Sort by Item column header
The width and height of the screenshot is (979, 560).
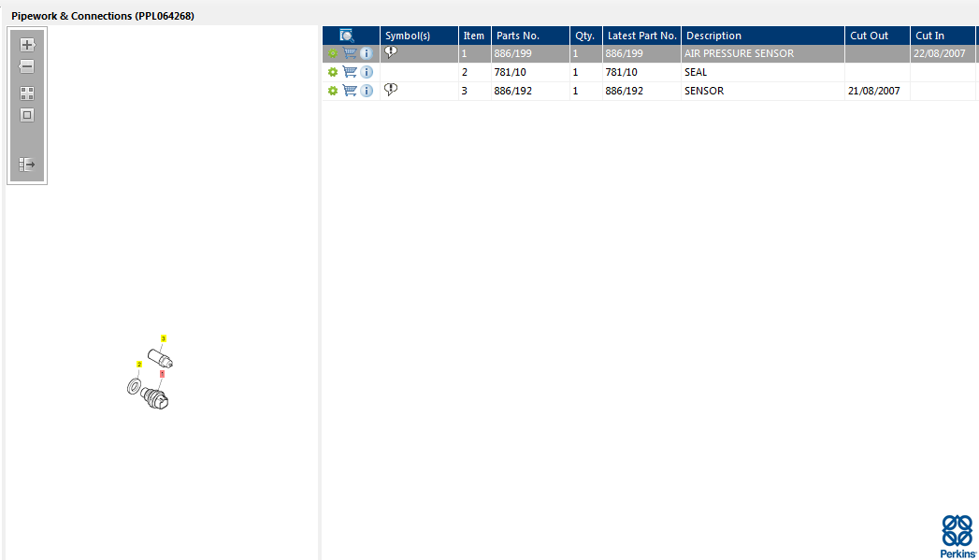tap(474, 36)
